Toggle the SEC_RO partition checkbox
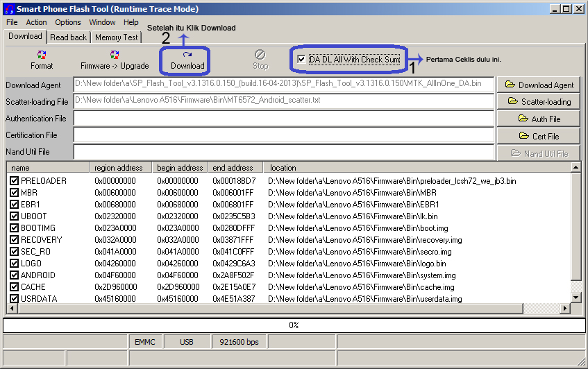588x369 pixels. pyautogui.click(x=15, y=252)
